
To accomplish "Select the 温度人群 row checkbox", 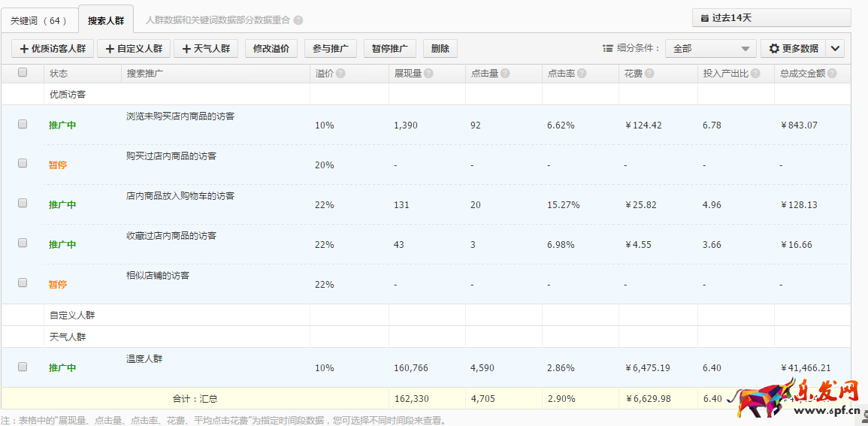I will (x=23, y=367).
